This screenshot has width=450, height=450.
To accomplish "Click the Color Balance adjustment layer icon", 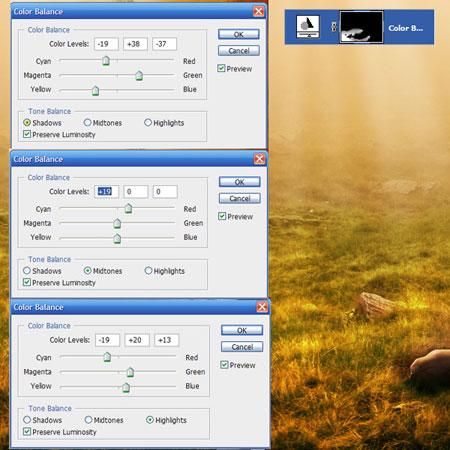I will (x=308, y=27).
